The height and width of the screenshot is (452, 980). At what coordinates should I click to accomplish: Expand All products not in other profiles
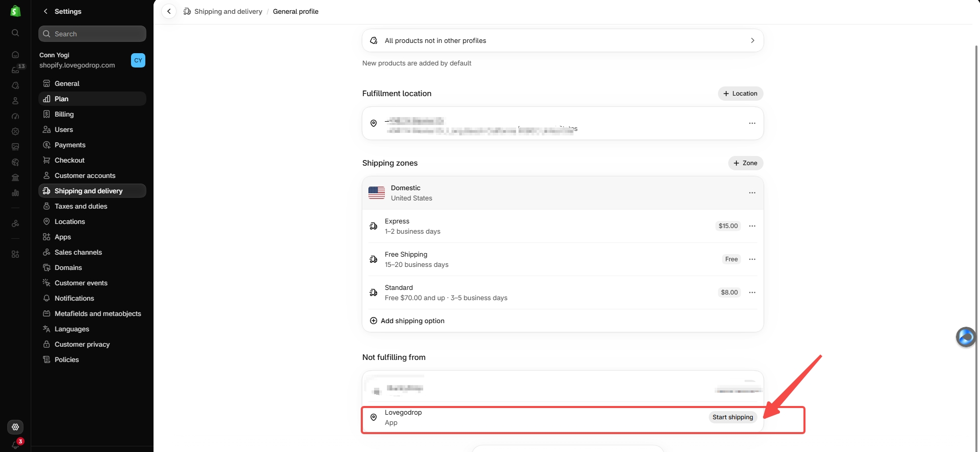(563, 40)
